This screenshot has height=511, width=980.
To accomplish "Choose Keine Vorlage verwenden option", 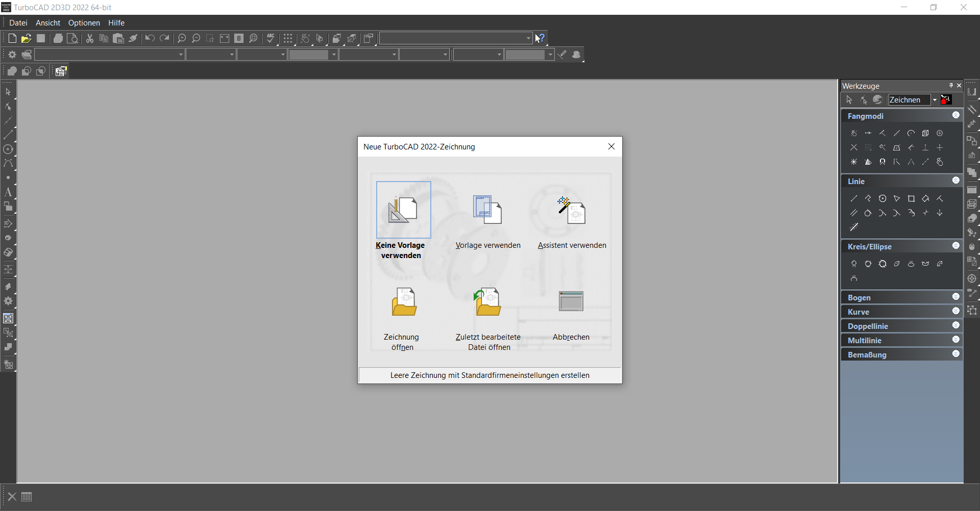I will pyautogui.click(x=403, y=210).
